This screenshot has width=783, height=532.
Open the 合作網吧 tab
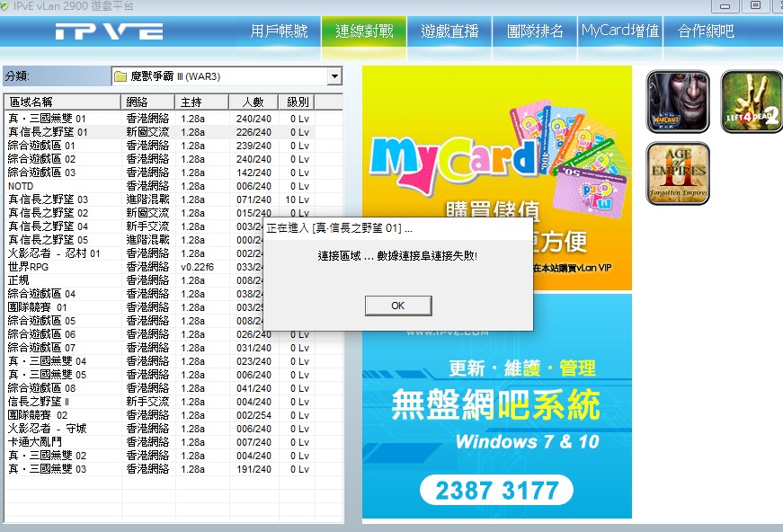[x=706, y=31]
